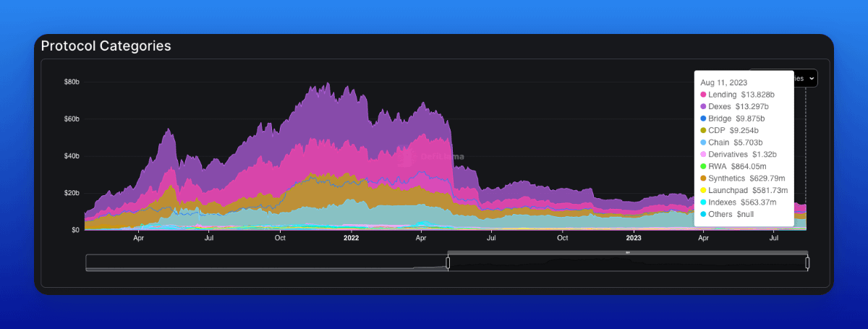Click the Chain $5.703b tooltip entry

(737, 142)
